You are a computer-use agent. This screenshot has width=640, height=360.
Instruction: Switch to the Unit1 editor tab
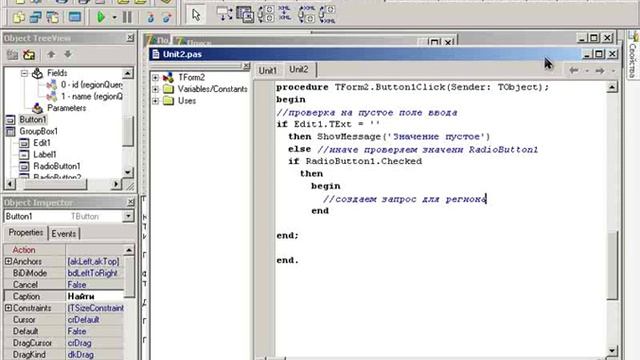268,70
